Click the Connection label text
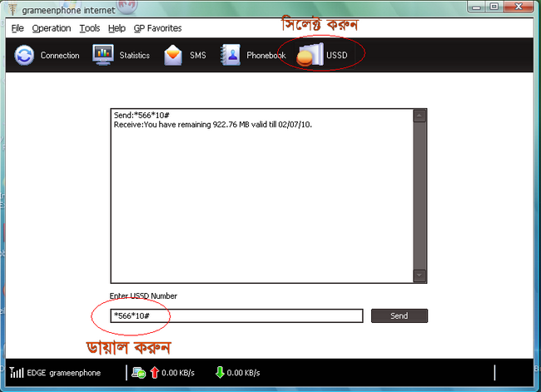541x392 pixels. click(x=60, y=55)
